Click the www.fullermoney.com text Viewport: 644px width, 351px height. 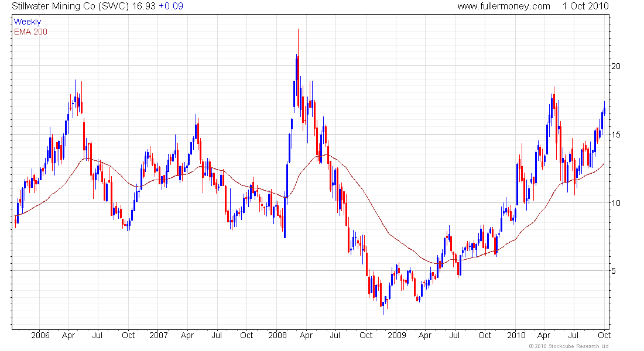pos(503,6)
